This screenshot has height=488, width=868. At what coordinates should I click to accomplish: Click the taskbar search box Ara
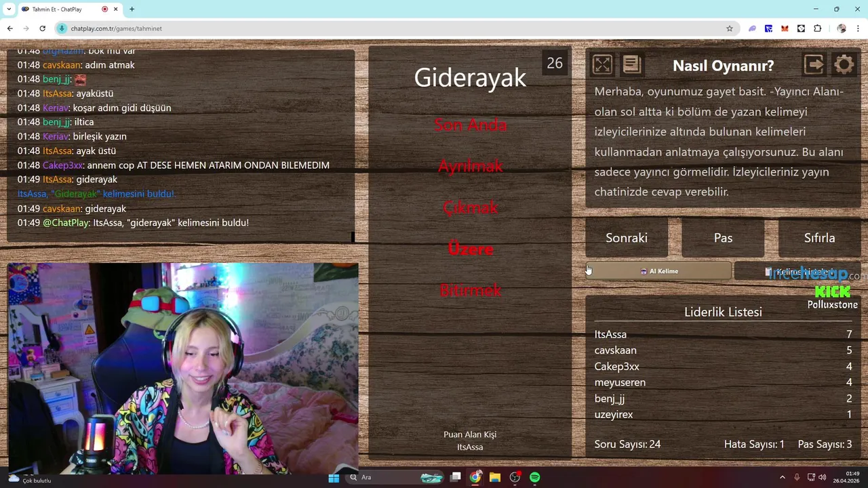(x=395, y=477)
